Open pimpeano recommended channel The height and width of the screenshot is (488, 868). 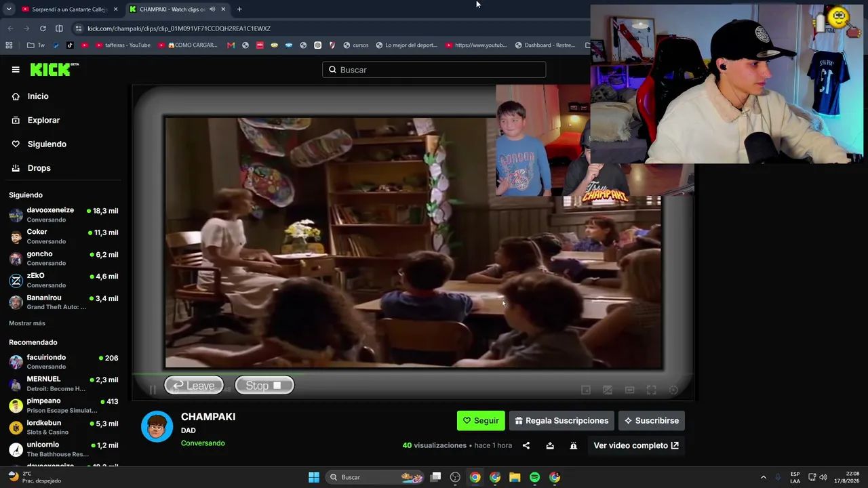(x=63, y=405)
